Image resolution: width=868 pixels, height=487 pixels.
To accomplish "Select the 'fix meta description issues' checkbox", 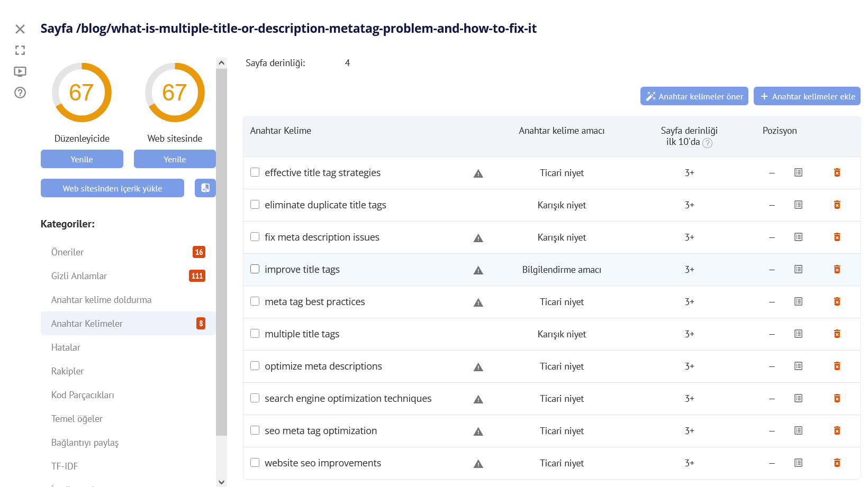I will (255, 237).
